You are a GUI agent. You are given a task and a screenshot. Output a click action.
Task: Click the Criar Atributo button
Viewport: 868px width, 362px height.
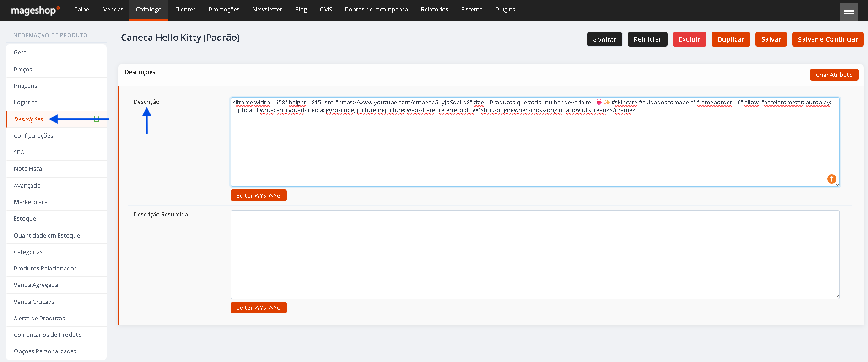(x=834, y=75)
